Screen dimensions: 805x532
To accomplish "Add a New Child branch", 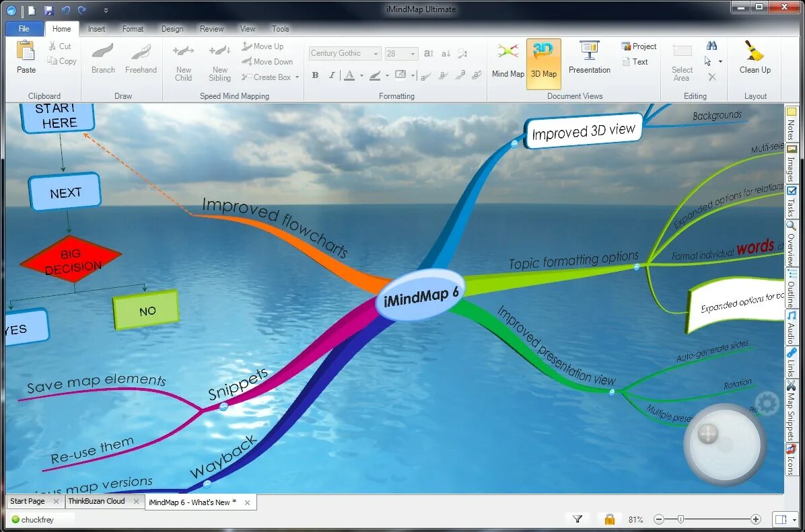I will pos(183,62).
